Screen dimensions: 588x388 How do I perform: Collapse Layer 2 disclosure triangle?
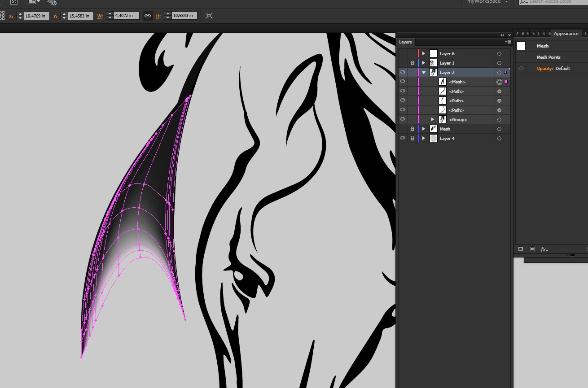(x=424, y=73)
